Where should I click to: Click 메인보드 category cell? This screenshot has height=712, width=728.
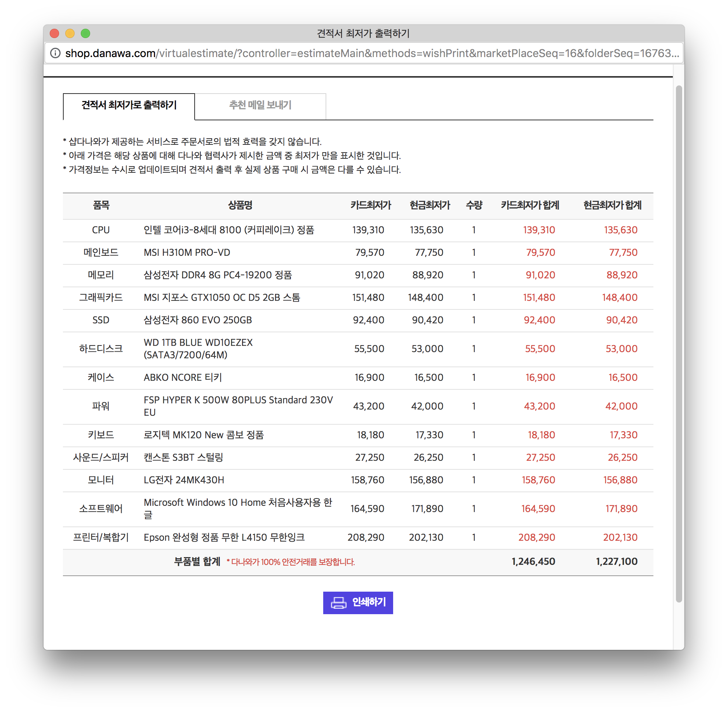[101, 252]
